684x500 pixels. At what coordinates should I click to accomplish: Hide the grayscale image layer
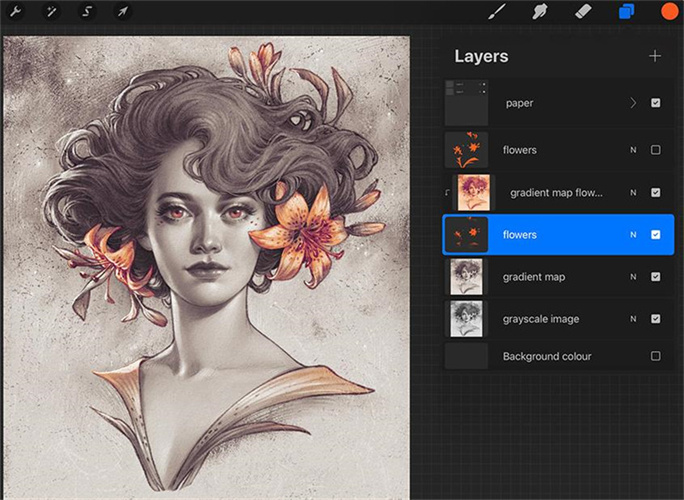point(655,319)
